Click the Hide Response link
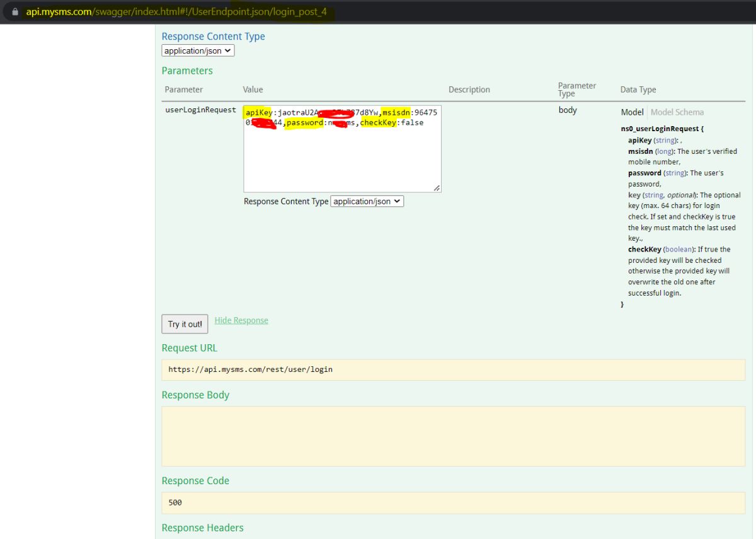756x539 pixels. pyautogui.click(x=241, y=320)
